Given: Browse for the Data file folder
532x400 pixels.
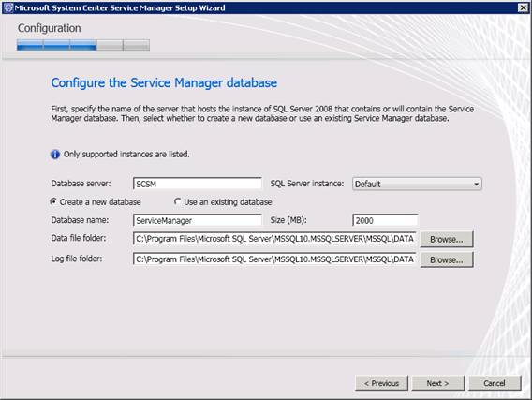Looking at the screenshot, I should pyautogui.click(x=446, y=239).
